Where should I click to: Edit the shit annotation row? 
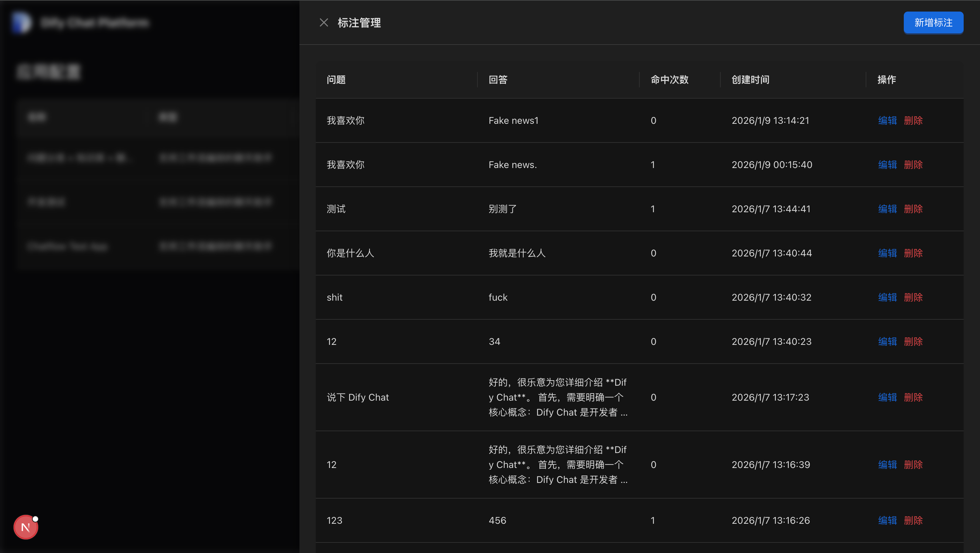point(887,297)
